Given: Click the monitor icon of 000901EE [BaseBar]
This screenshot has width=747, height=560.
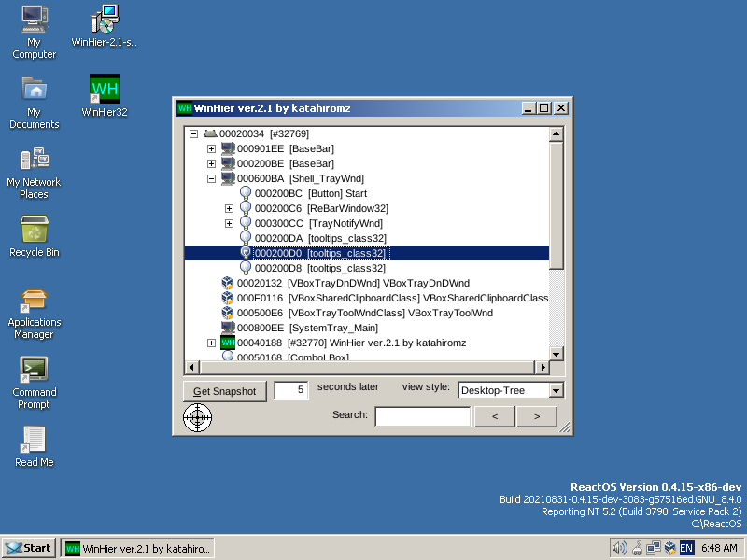Looking at the screenshot, I should click(228, 148).
